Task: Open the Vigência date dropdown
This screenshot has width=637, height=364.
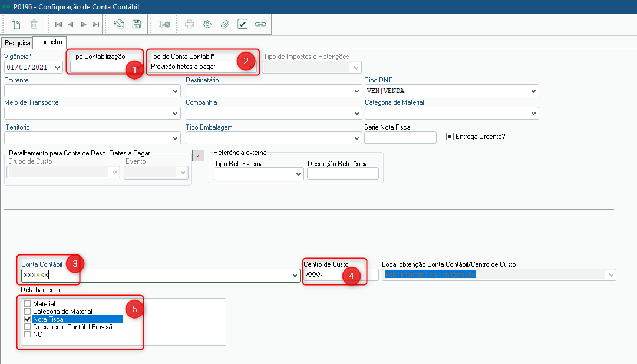Action: point(57,67)
